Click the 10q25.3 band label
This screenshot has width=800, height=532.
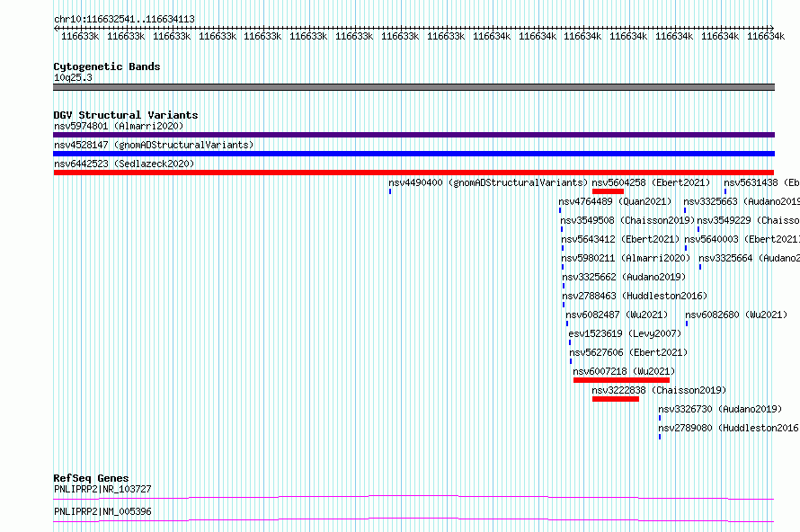tap(73, 77)
